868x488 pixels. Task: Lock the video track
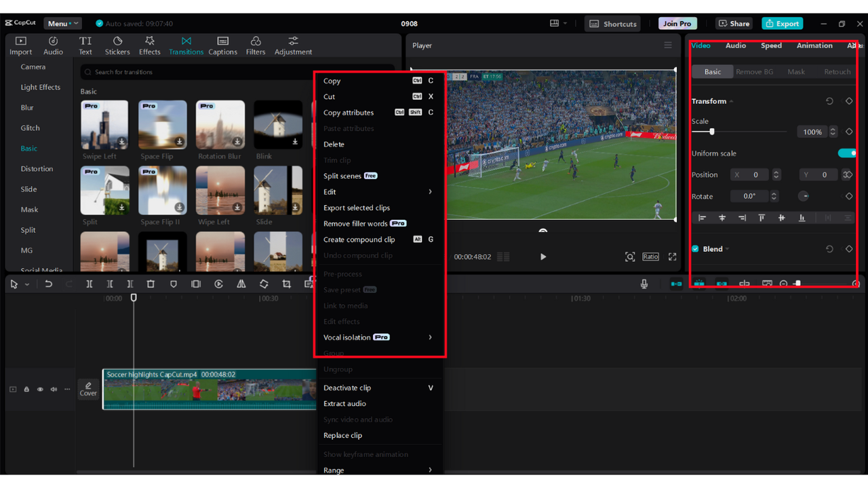tap(26, 390)
